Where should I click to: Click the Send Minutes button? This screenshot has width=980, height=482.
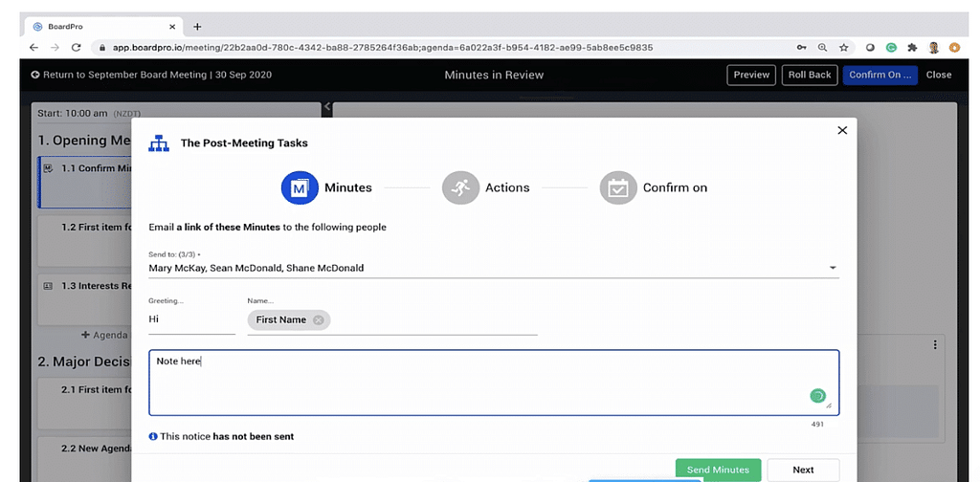718,470
